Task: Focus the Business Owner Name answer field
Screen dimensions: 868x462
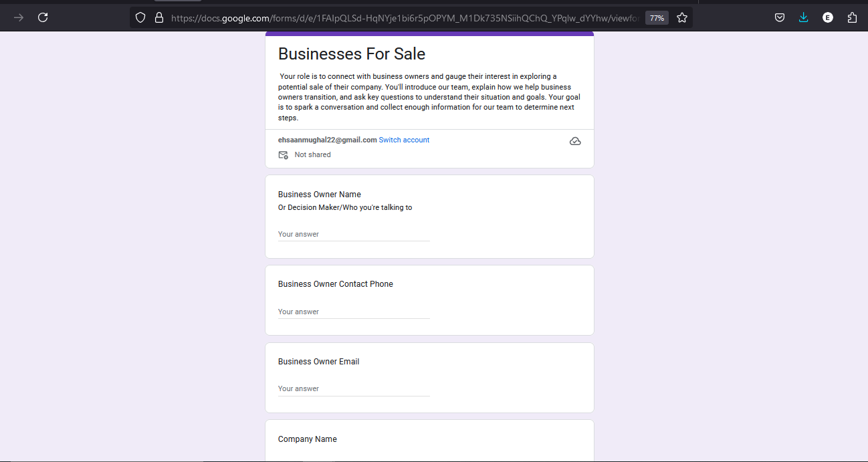Action: (x=353, y=235)
